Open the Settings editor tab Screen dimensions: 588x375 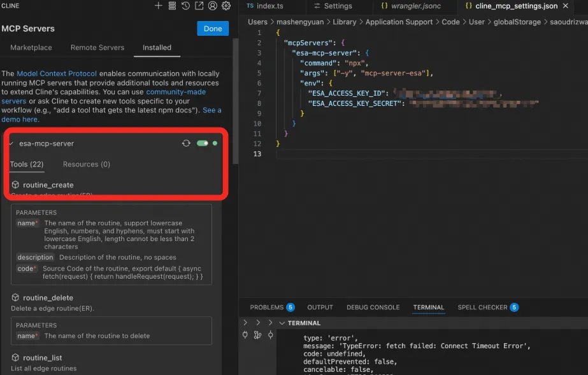pyautogui.click(x=339, y=6)
